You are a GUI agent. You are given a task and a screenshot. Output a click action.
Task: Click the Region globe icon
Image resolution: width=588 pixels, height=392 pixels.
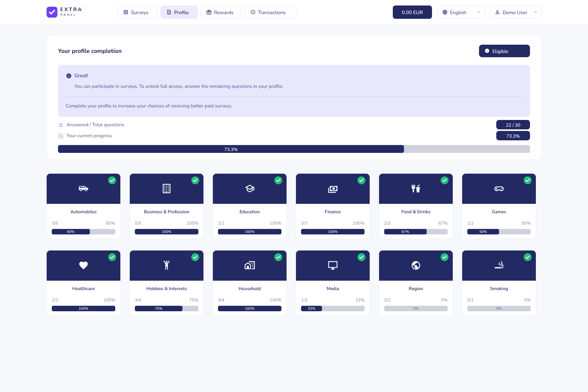point(416,265)
